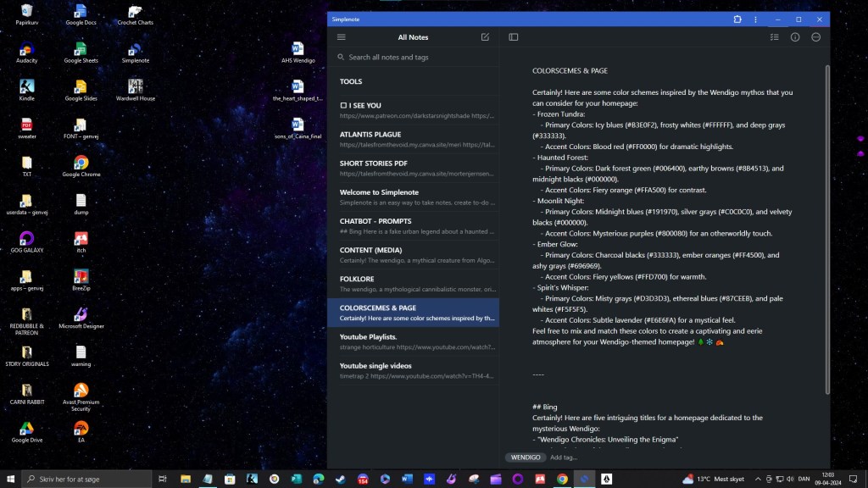Toggle the checkbox in I SEE YOU note
The image size is (868, 488).
click(343, 106)
